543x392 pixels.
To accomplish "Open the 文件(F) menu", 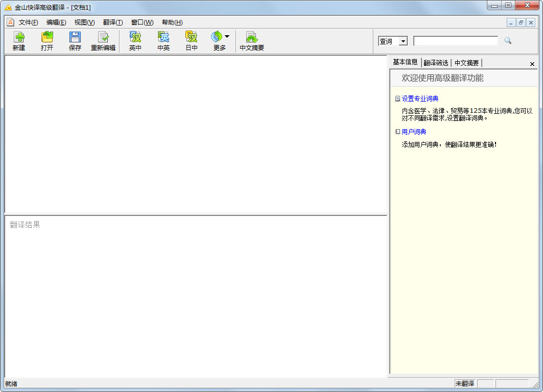I will (29, 22).
